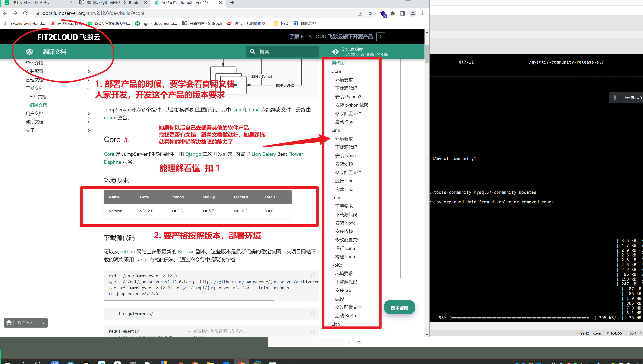Click the page vertical scrollbar thumb
This screenshot has width=643, height=364.
427,54
